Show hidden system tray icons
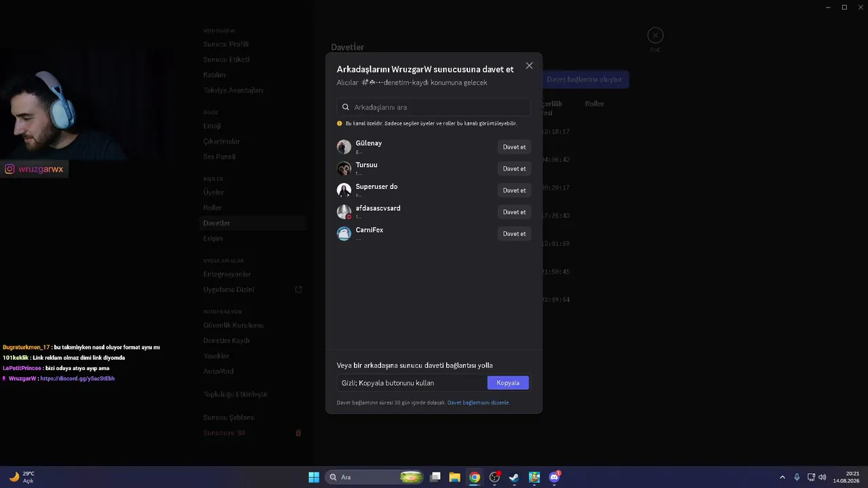Image resolution: width=868 pixels, height=488 pixels. point(783,477)
